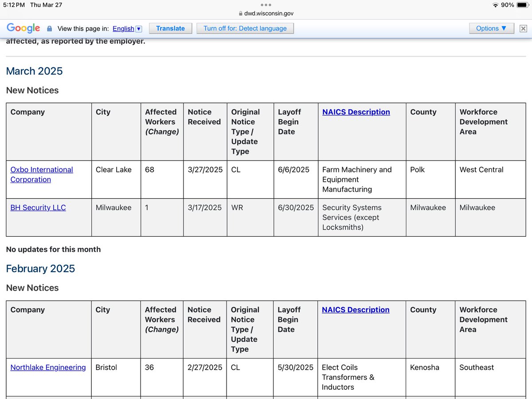Select 'Farm Machinery and Equipment Manufacturing' cell
This screenshot has width=532, height=399.
pos(362,179)
